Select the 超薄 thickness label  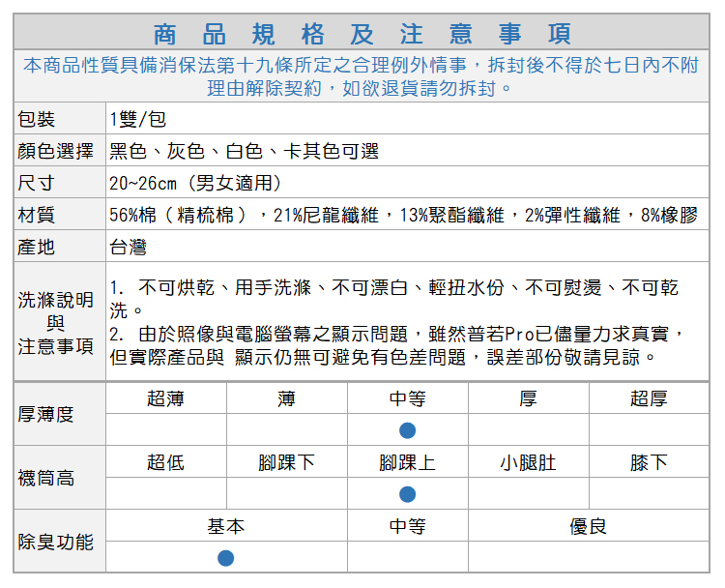coord(165,398)
